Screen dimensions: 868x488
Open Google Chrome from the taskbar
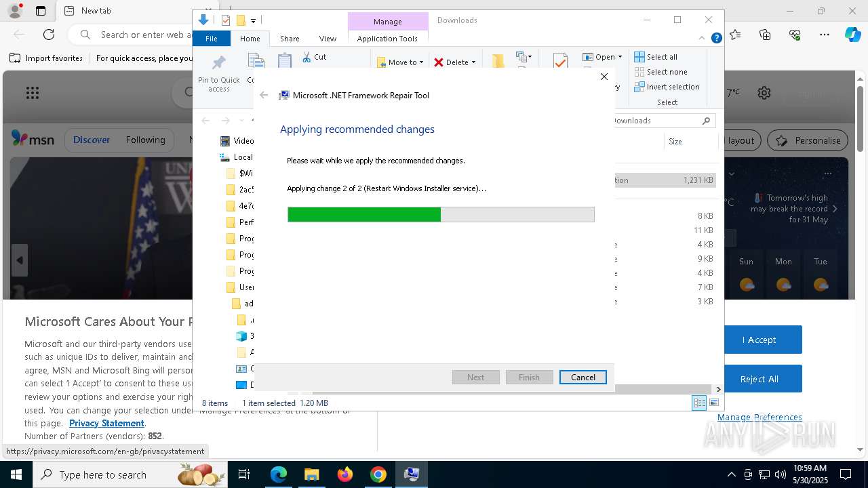(x=378, y=474)
